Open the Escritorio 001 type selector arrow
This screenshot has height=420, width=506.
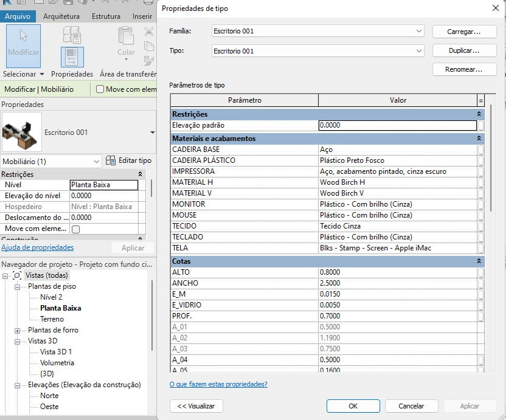(x=152, y=133)
